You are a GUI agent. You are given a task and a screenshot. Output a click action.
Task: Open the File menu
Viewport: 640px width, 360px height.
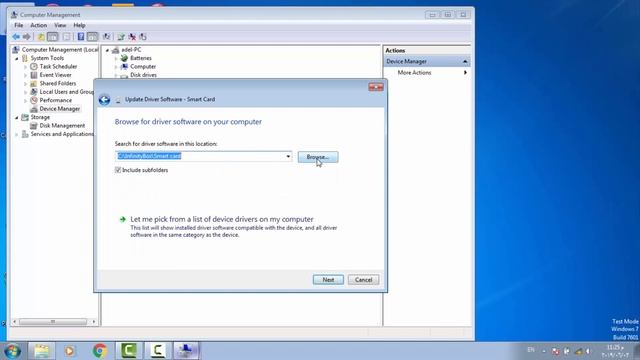18,25
